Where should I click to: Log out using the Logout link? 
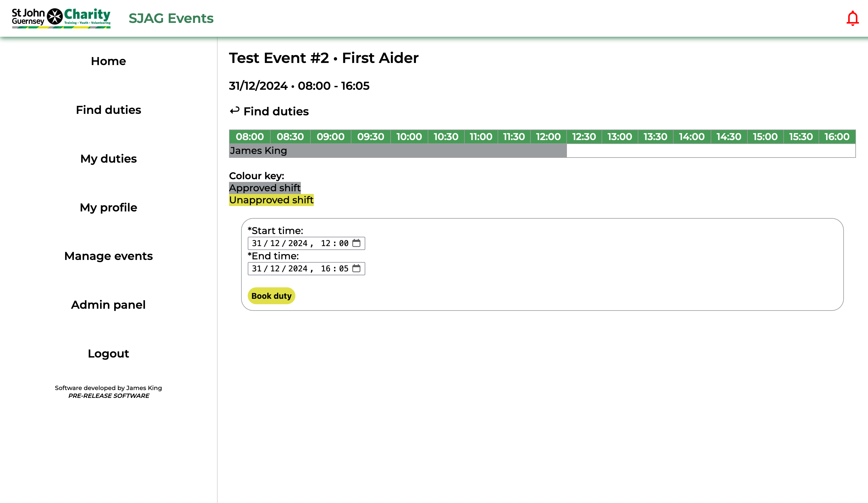(x=108, y=354)
